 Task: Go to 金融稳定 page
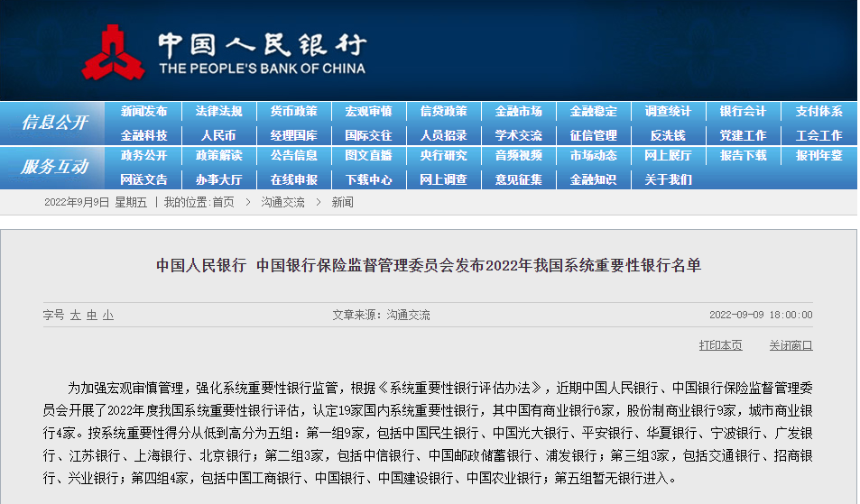pyautogui.click(x=594, y=111)
